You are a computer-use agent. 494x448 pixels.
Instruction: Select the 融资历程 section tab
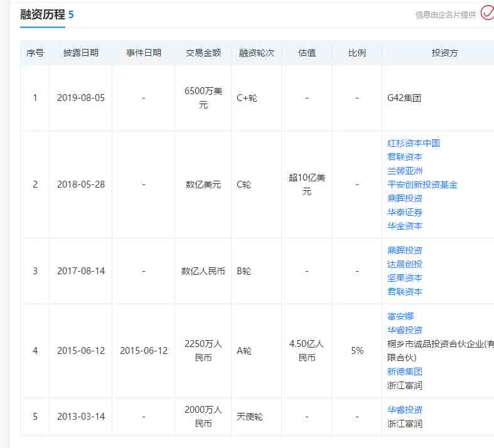(43, 14)
